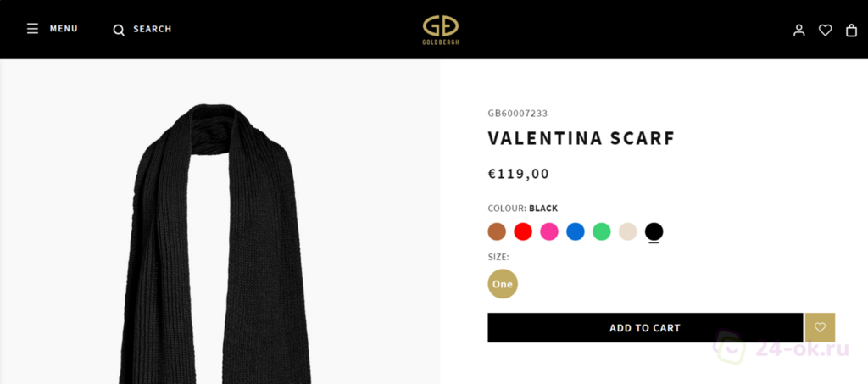This screenshot has width=868, height=384.
Task: Open the wishlist heart in header
Action: click(826, 31)
